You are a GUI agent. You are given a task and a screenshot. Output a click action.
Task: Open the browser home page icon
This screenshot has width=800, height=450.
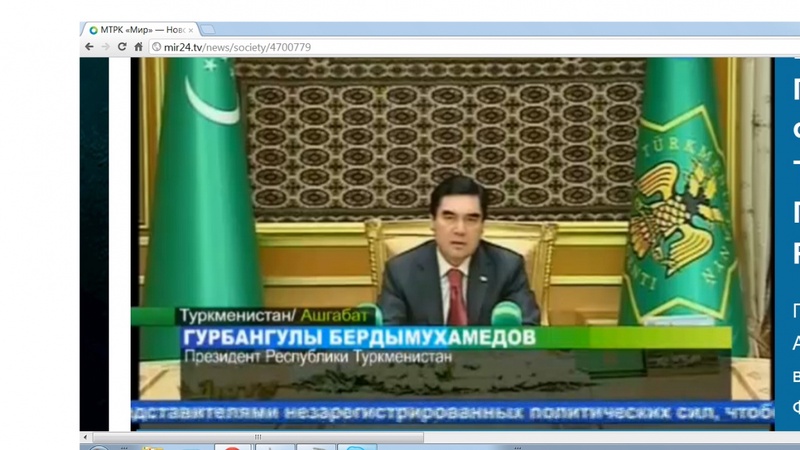coord(138,47)
